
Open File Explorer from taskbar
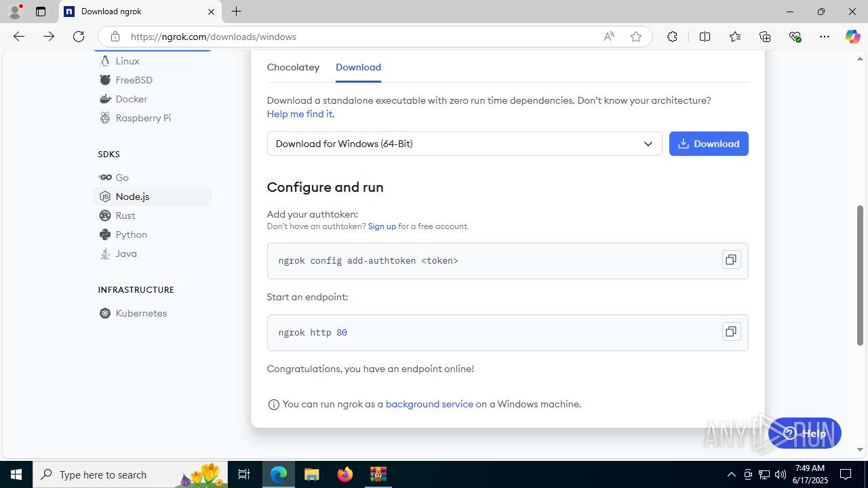click(x=311, y=474)
